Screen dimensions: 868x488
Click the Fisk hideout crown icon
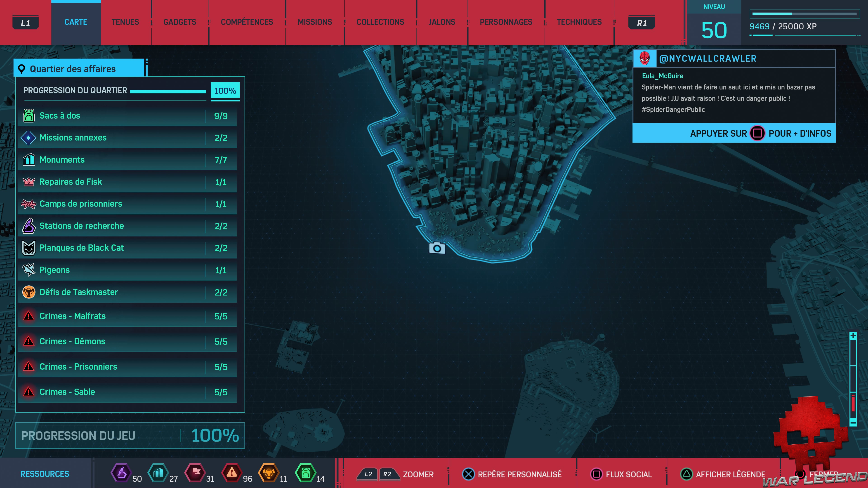coord(29,182)
